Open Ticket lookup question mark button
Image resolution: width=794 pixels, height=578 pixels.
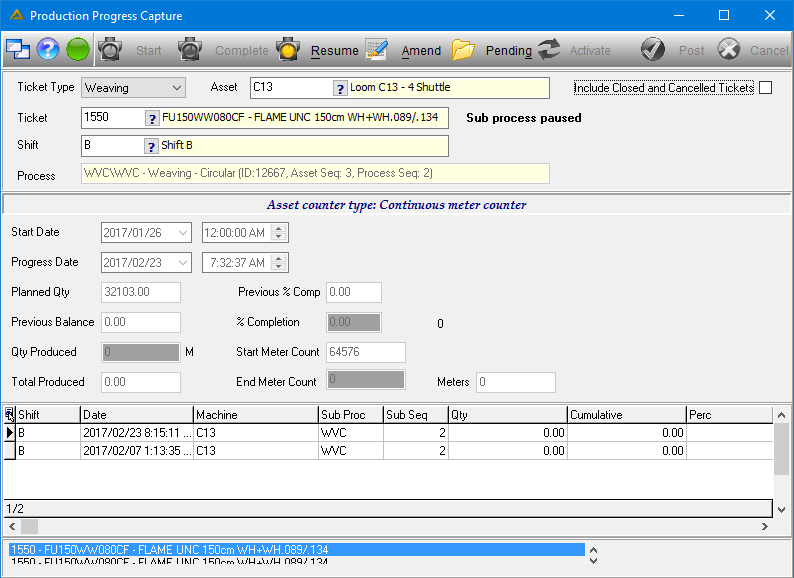click(x=151, y=119)
